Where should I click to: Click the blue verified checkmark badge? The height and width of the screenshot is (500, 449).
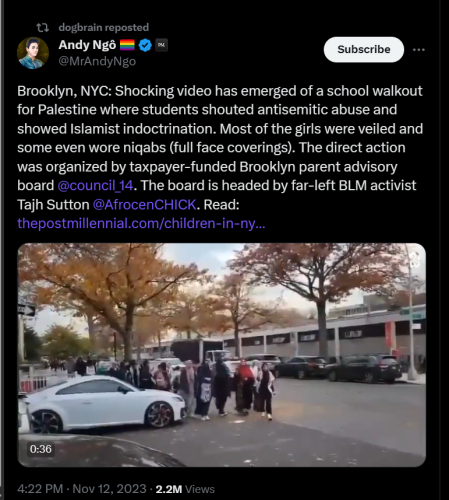(145, 45)
